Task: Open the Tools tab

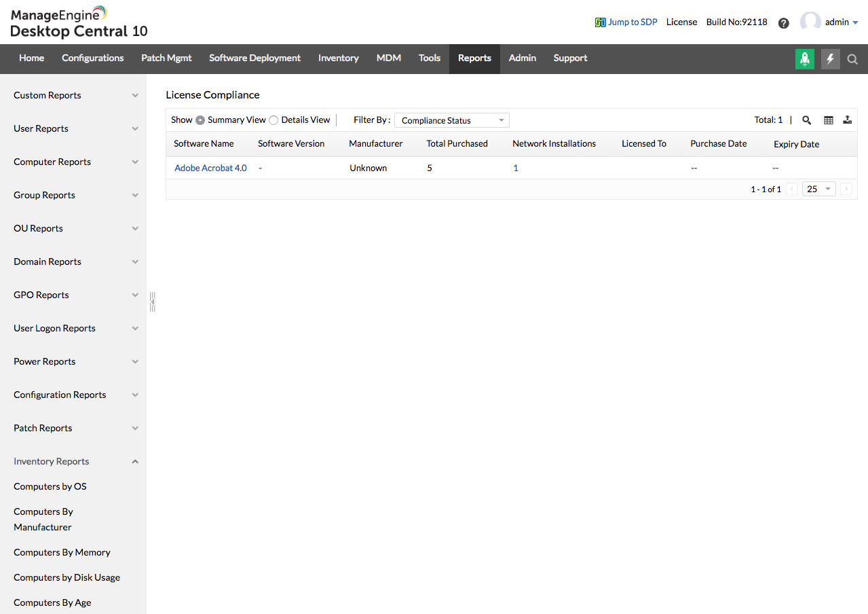Action: point(430,58)
